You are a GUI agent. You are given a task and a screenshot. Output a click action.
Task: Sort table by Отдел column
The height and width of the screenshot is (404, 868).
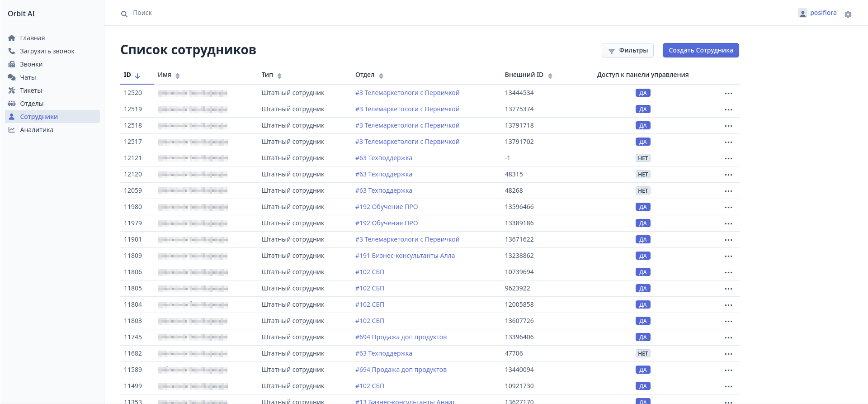pos(369,75)
